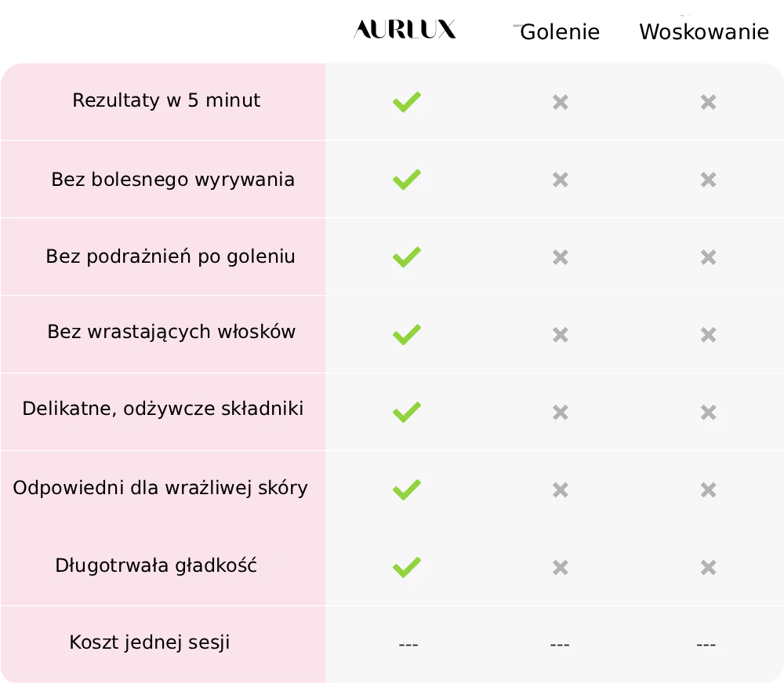
Task: Click green checkmark in Długotrwała gładkość row
Action: point(406,567)
